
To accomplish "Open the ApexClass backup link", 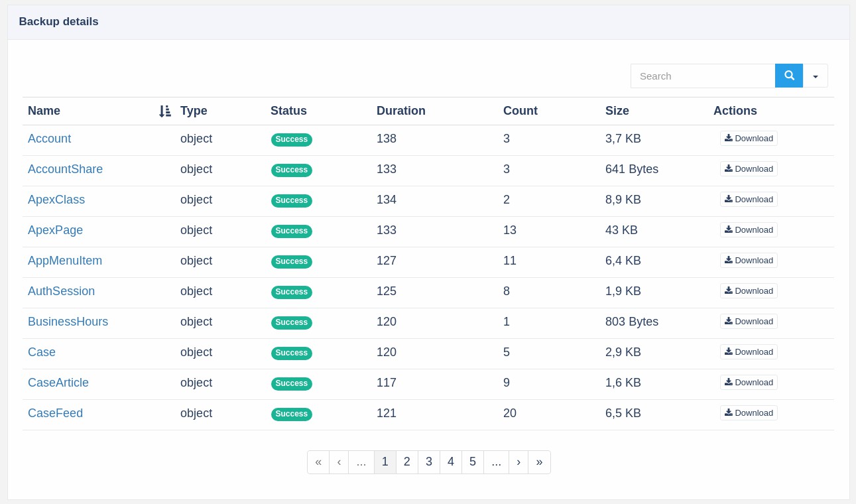I will [56, 200].
